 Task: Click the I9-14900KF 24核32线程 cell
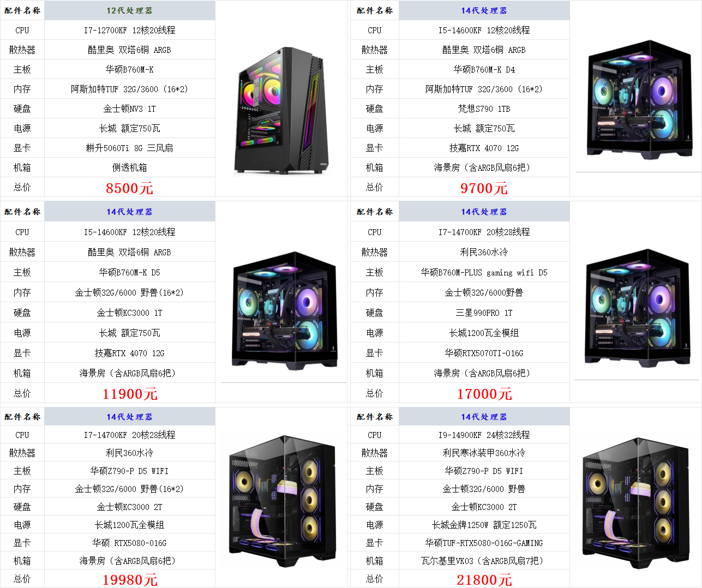tap(484, 435)
